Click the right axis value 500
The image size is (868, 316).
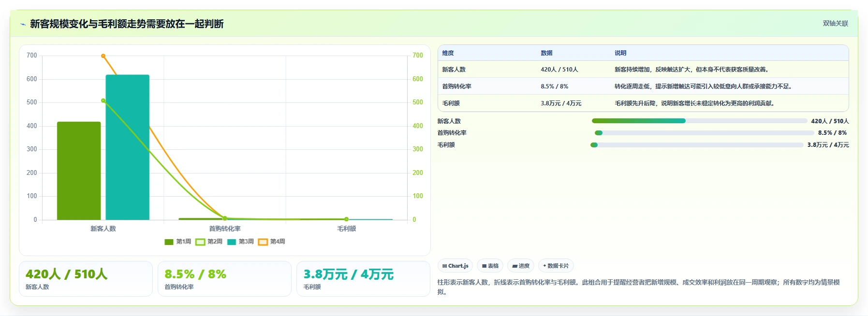tap(418, 102)
